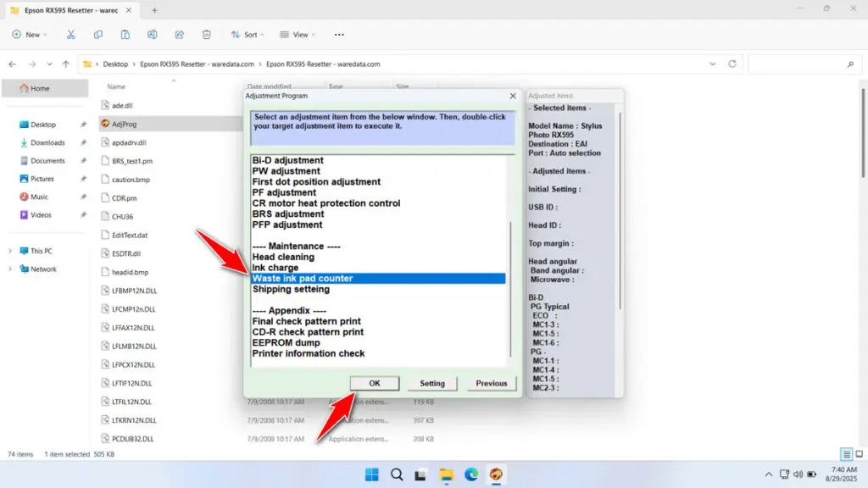
Task: Open Desktop in navigation pane
Action: click(x=43, y=125)
